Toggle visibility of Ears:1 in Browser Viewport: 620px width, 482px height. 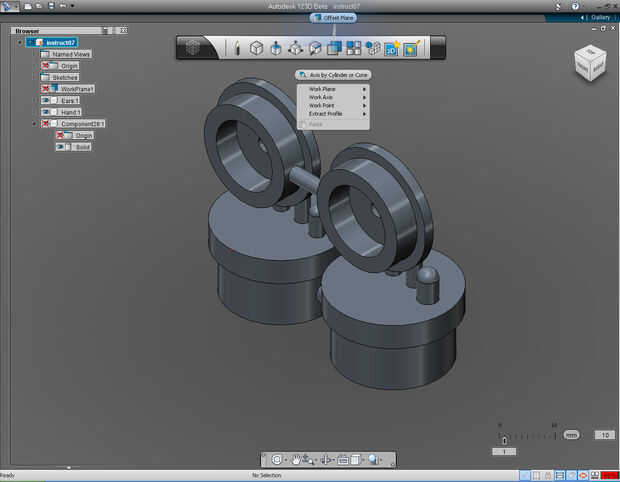(x=46, y=100)
